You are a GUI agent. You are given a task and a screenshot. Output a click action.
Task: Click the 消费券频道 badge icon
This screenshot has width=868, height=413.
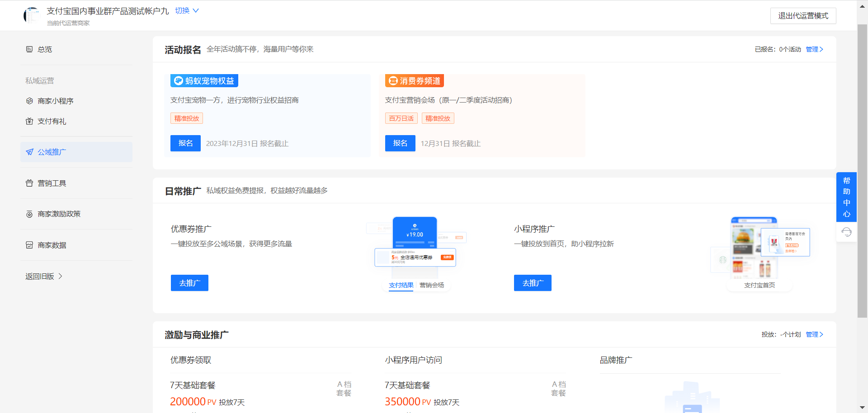(393, 81)
